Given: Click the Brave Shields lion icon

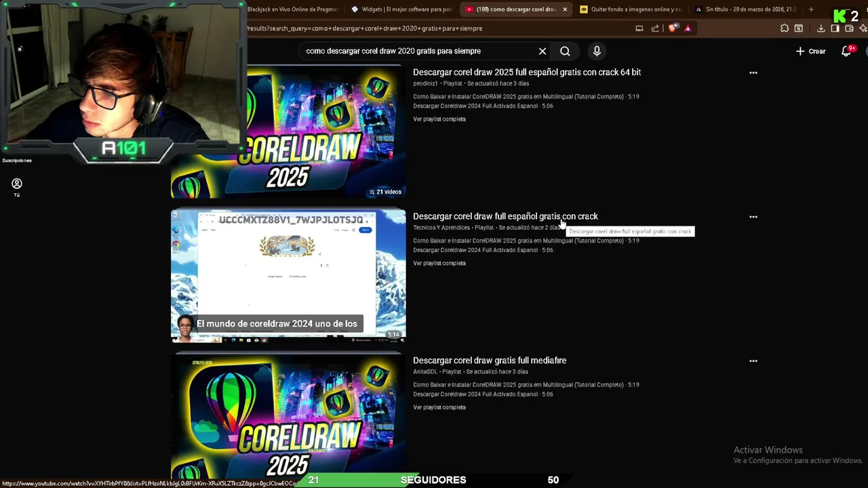Looking at the screenshot, I should click(x=673, y=28).
